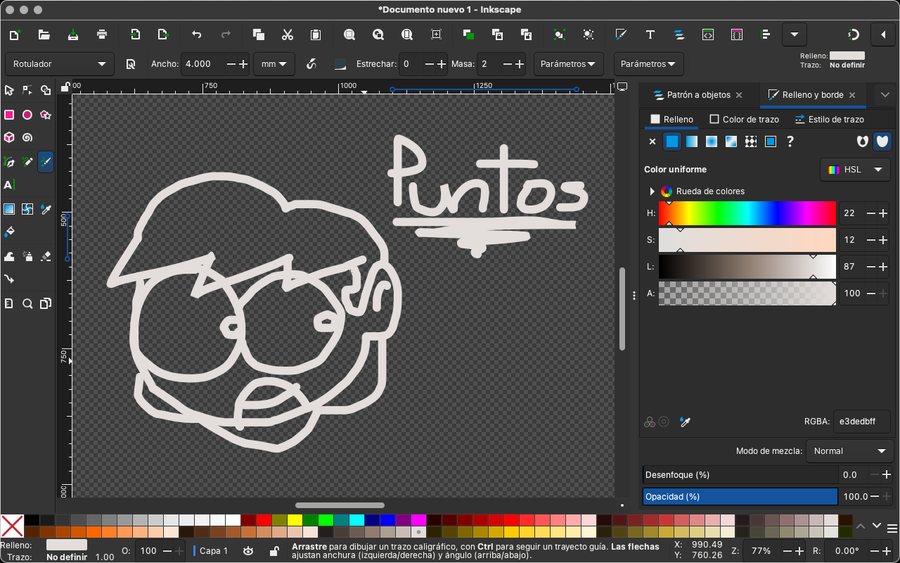Viewport: 900px width, 563px height.
Task: Open the Align and distribute icon
Action: coord(765,34)
